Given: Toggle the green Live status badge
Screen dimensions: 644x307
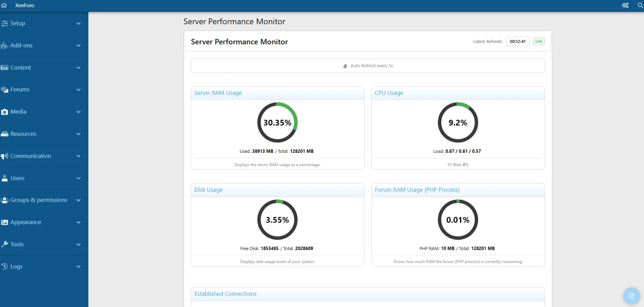Looking at the screenshot, I should pos(539,42).
